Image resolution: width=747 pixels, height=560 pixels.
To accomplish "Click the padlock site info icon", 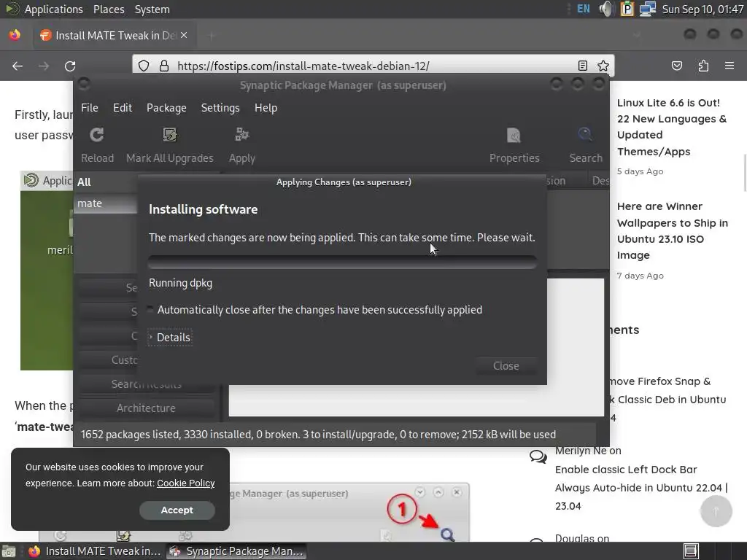I will click(164, 66).
